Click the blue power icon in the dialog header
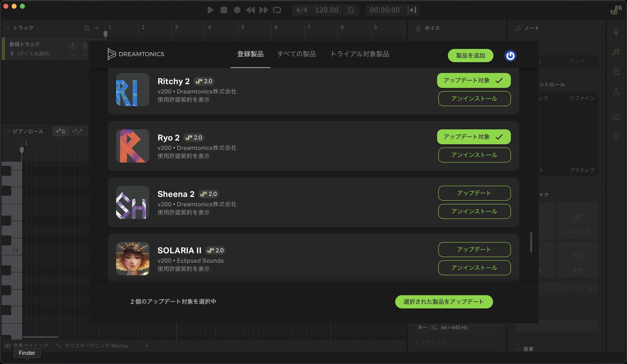The width and height of the screenshot is (627, 364). tap(510, 56)
